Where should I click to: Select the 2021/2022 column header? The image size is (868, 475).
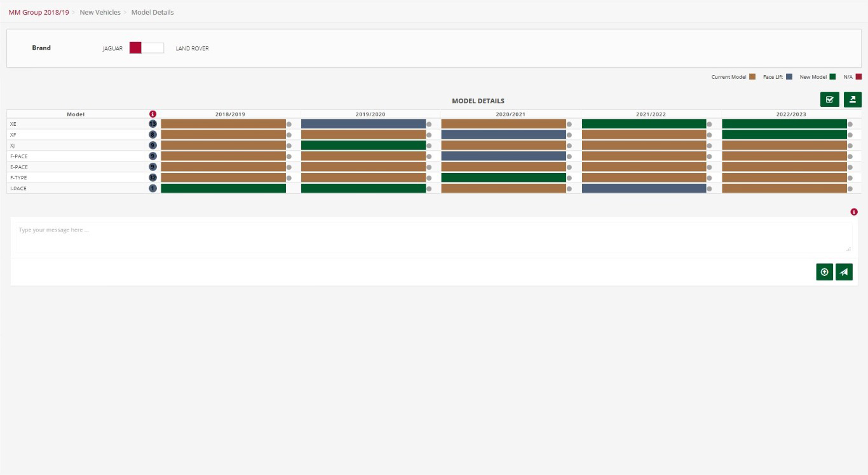point(651,114)
